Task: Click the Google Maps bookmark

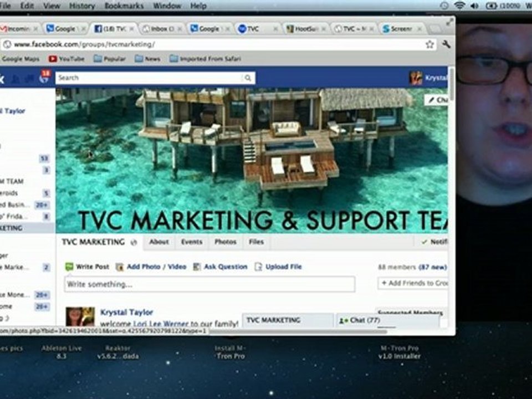Action: pyautogui.click(x=20, y=59)
